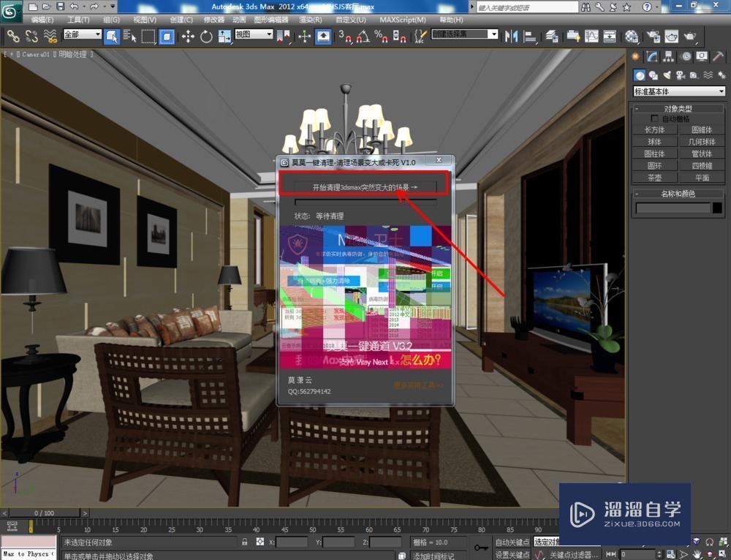Click the object color swatch in 名称和颜色
Image resolution: width=731 pixels, height=560 pixels.
tap(718, 208)
